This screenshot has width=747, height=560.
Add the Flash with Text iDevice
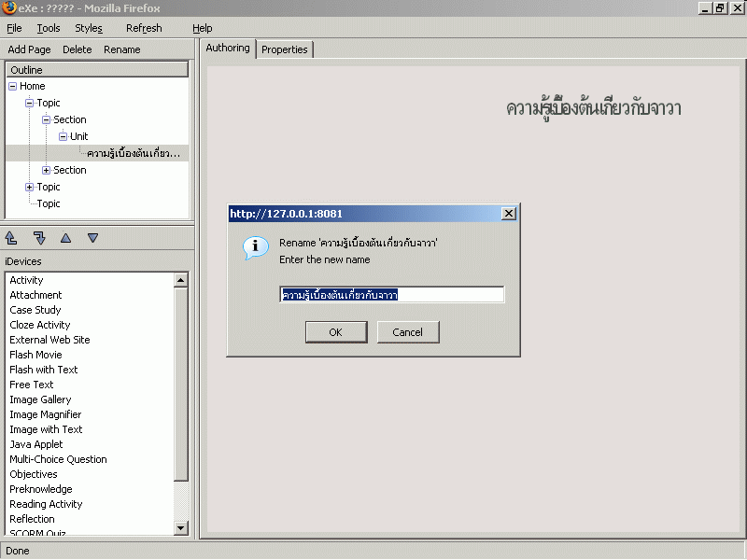click(44, 370)
